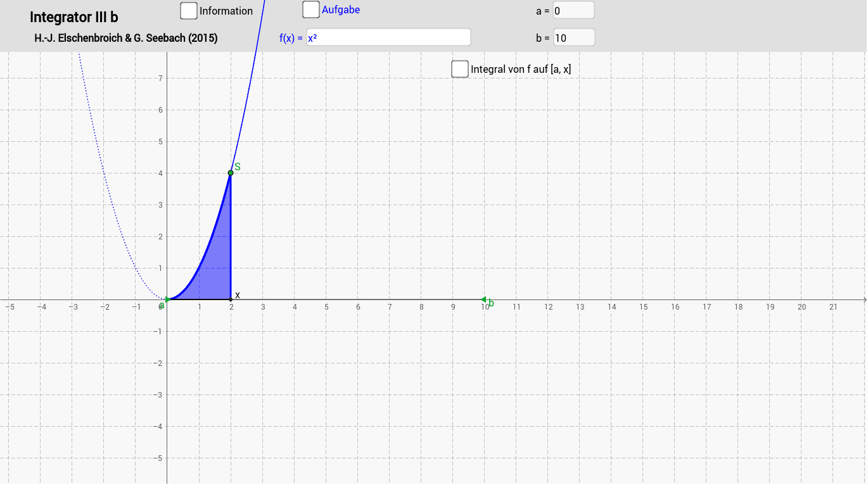
Task: Click the authors text 'H.-J. Elschenbroich & G. Seebach (2015)'
Action: coord(126,38)
